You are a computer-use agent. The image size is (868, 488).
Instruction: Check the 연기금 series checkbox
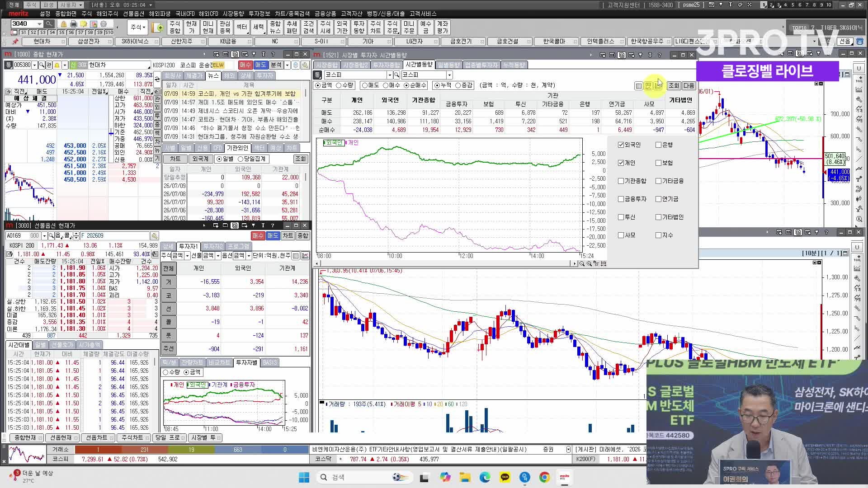[x=658, y=199]
